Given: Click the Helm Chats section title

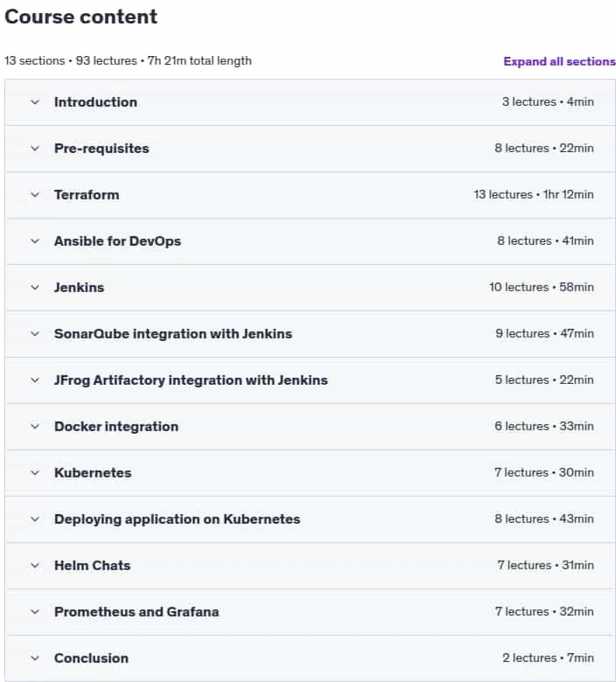Looking at the screenshot, I should coord(92,566).
